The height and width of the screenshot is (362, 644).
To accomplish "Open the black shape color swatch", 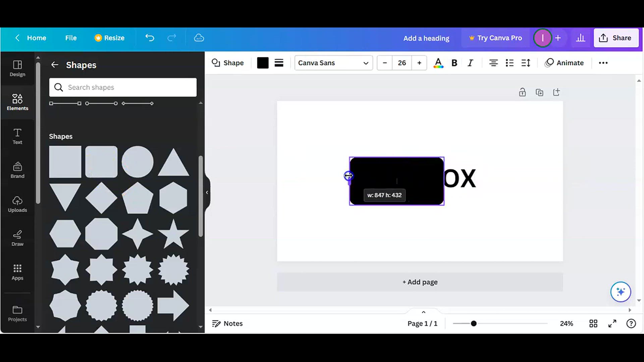I will click(263, 63).
